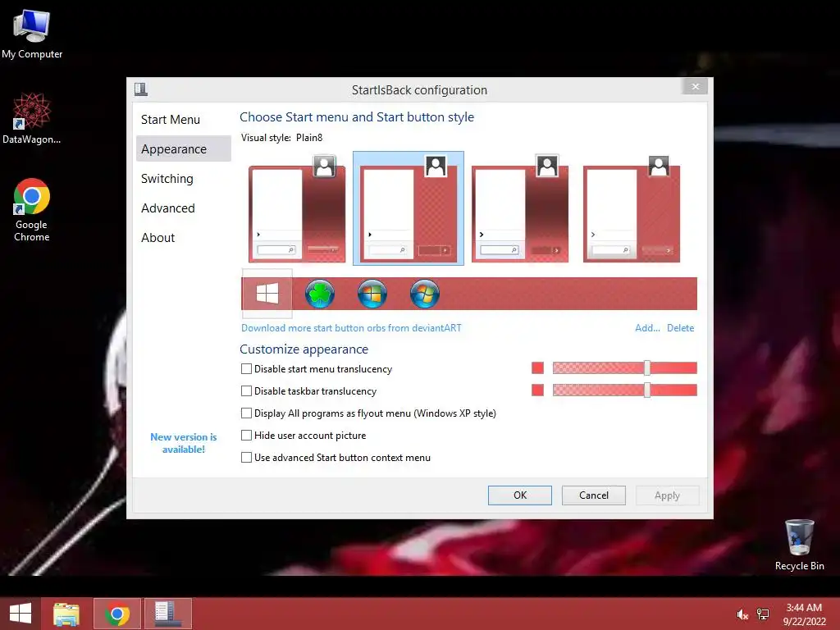Choose the fourth start menu style thumbnail
The image size is (840, 630).
pos(631,208)
